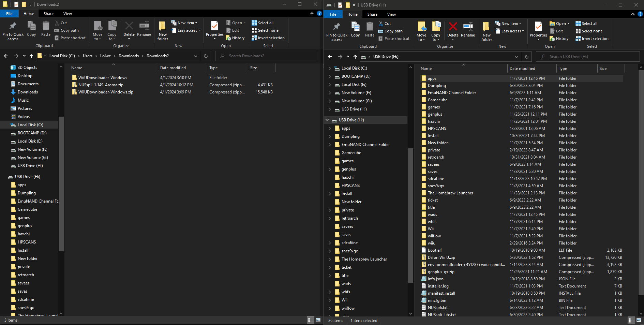Go up one level in Downloads2 window
644x325 pixels.
coord(31,56)
